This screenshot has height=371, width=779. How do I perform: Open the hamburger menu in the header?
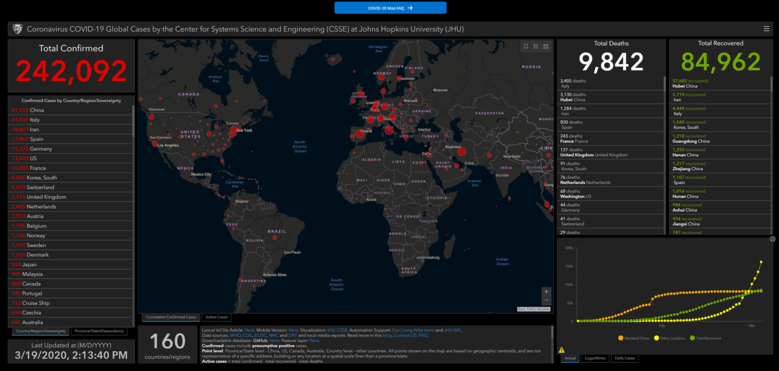pos(767,29)
